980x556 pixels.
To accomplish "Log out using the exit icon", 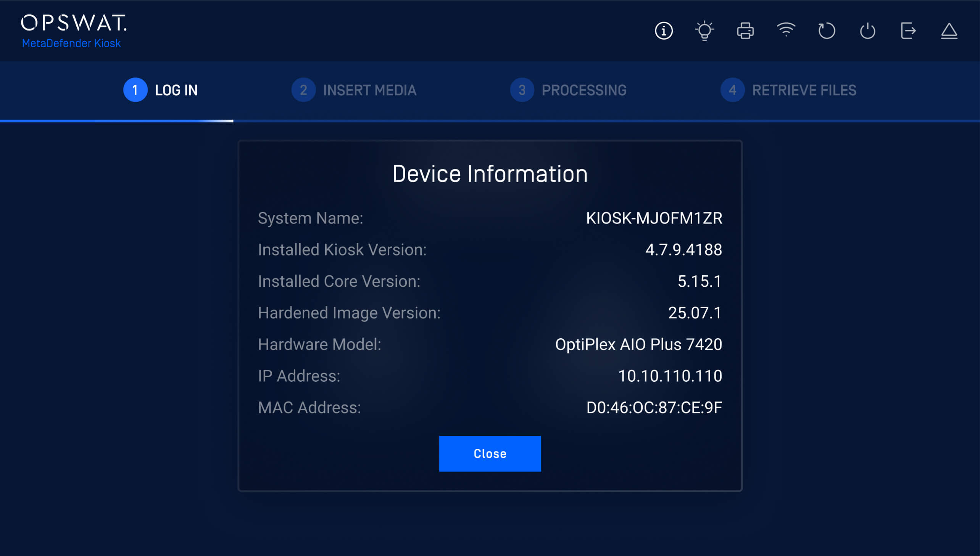I will [909, 31].
